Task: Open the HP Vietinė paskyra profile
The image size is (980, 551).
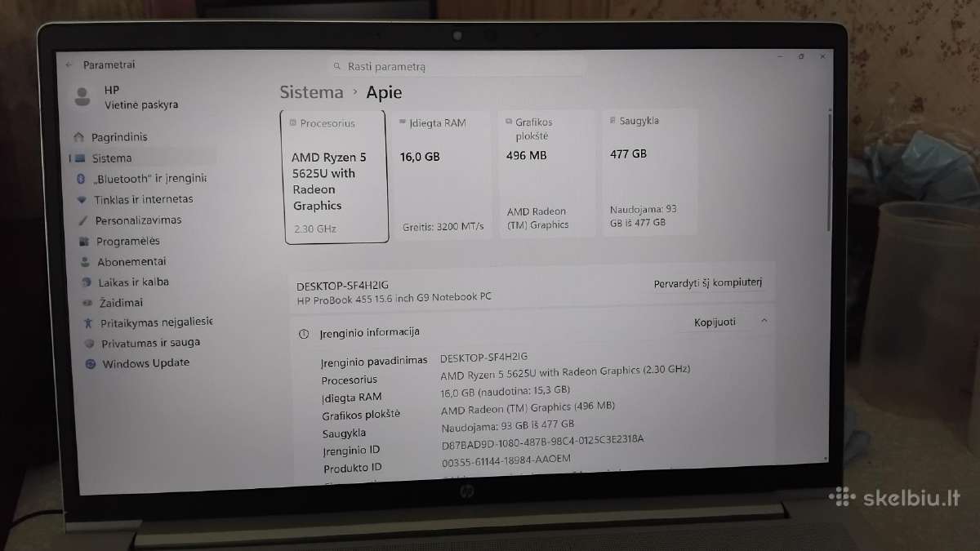Action: pos(127,96)
